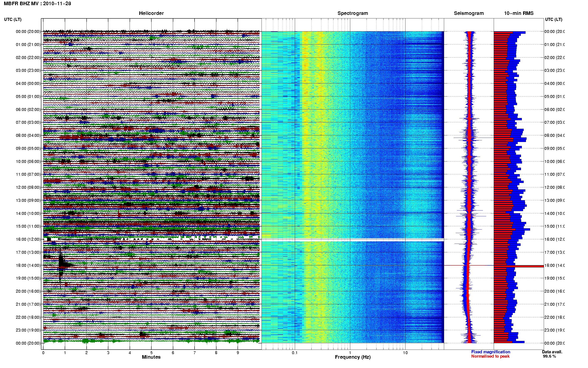The height and width of the screenshot is (368, 588).
Task: Select left-axis label 14:00 (10:00)
Action: coord(28,213)
